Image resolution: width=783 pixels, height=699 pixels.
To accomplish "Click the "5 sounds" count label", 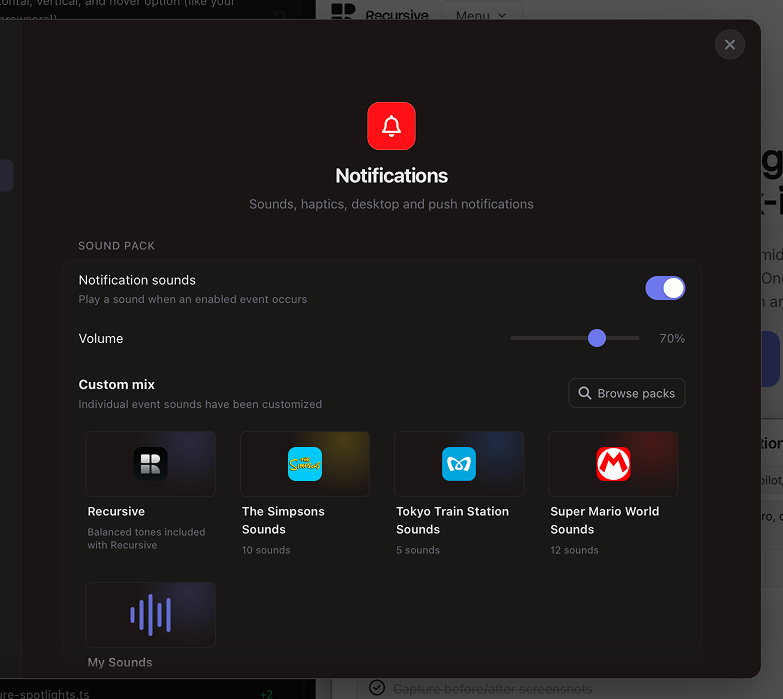I will click(x=417, y=550).
